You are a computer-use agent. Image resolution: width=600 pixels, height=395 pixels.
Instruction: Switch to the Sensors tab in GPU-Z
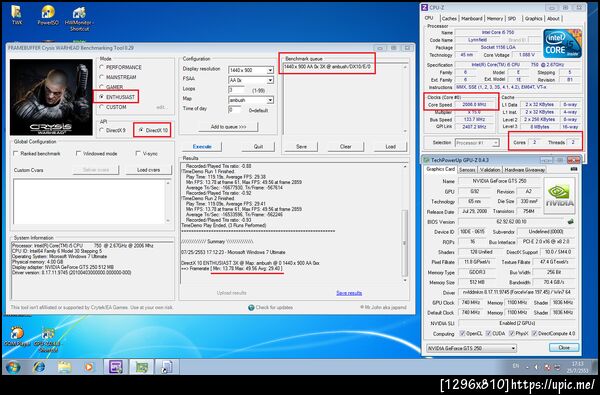[467, 170]
